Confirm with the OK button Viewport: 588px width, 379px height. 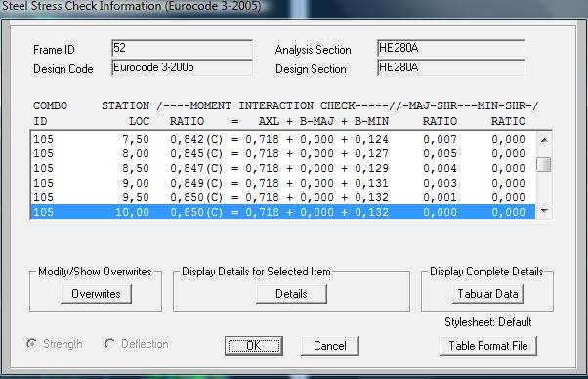[254, 345]
